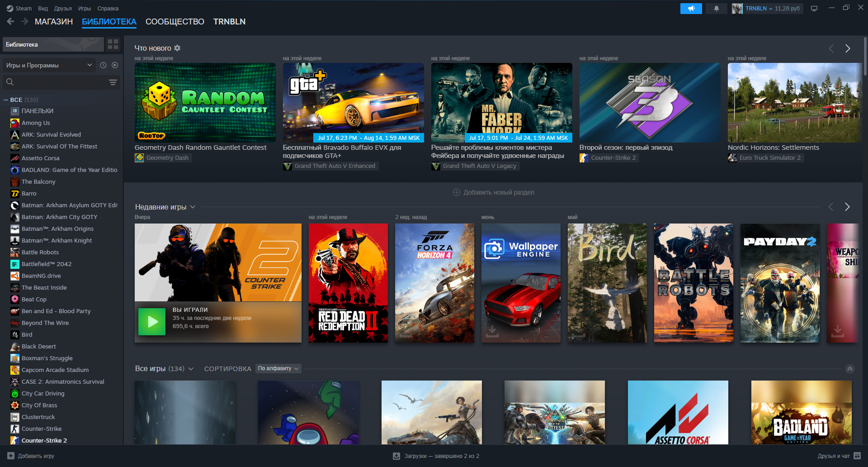This screenshot has width=868, height=467.
Task: Click the Steam logo menu
Action: point(19,9)
